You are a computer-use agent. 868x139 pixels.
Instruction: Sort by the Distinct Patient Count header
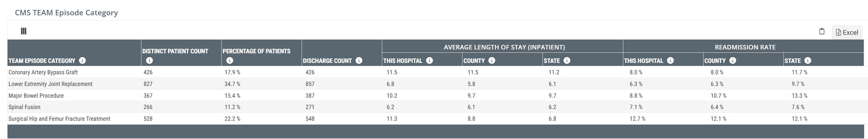click(x=175, y=51)
